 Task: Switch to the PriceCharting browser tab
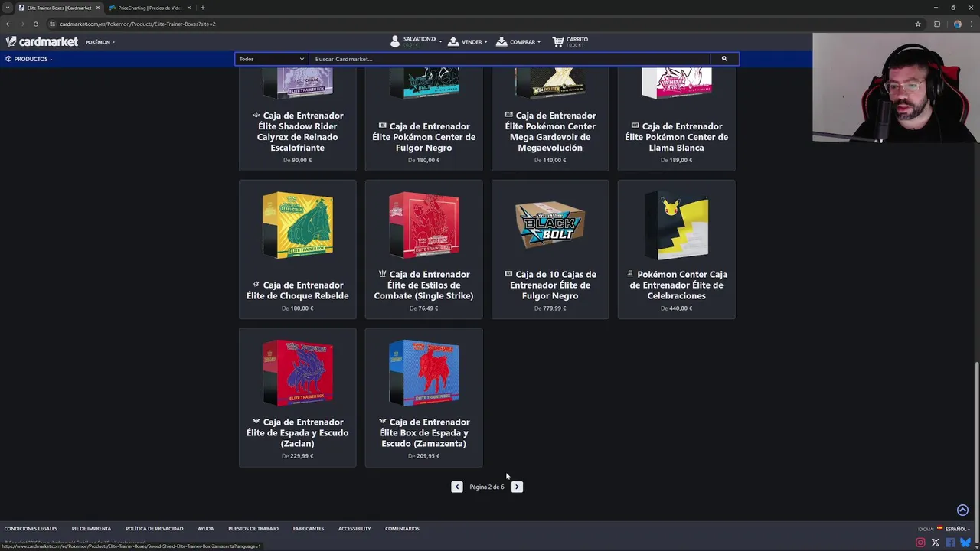pos(149,8)
